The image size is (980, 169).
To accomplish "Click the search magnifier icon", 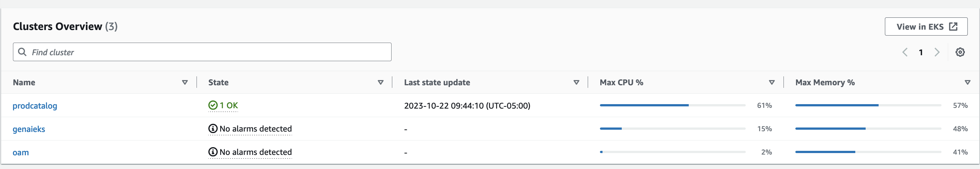I will pyautogui.click(x=23, y=52).
